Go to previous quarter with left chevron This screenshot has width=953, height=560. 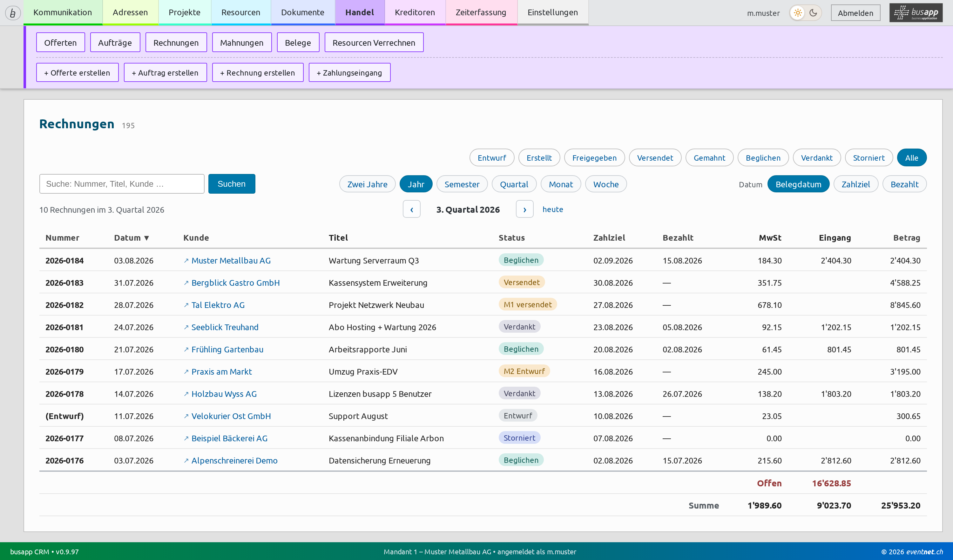click(x=411, y=209)
